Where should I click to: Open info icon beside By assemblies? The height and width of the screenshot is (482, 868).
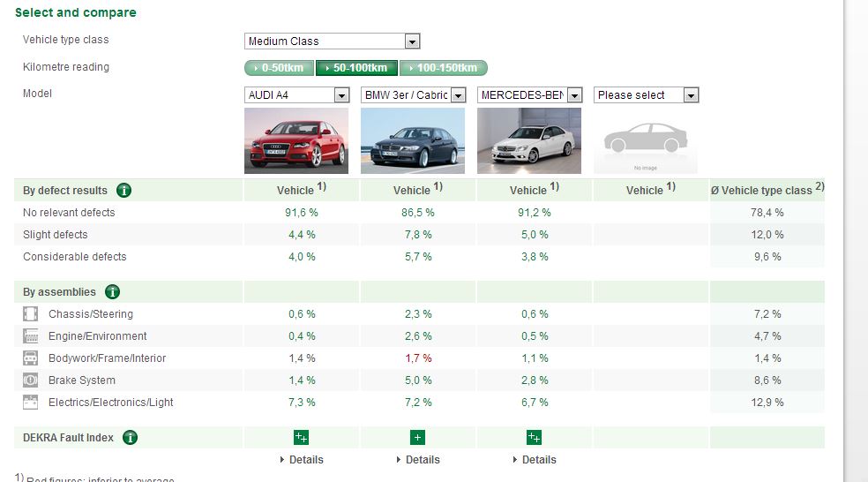(112, 292)
